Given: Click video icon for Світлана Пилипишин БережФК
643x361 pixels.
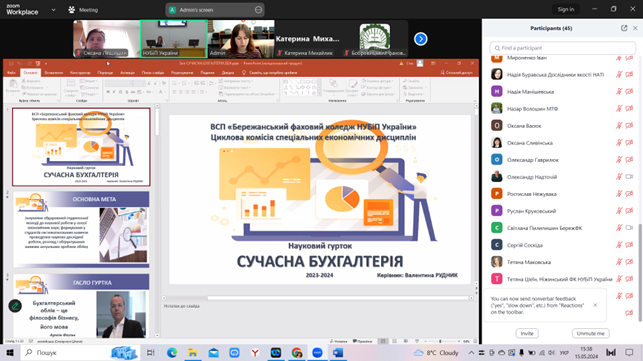Looking at the screenshot, I should click(x=629, y=228).
